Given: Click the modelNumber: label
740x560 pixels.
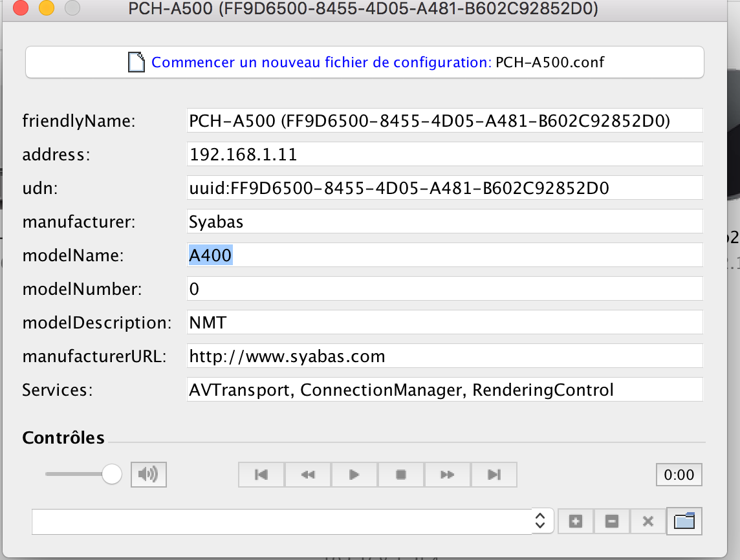Looking at the screenshot, I should (x=82, y=289).
